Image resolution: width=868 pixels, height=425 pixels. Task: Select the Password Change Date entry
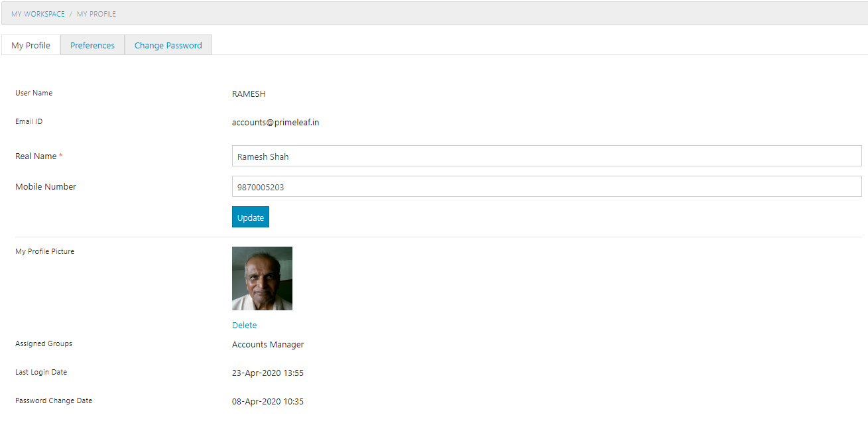coord(267,401)
